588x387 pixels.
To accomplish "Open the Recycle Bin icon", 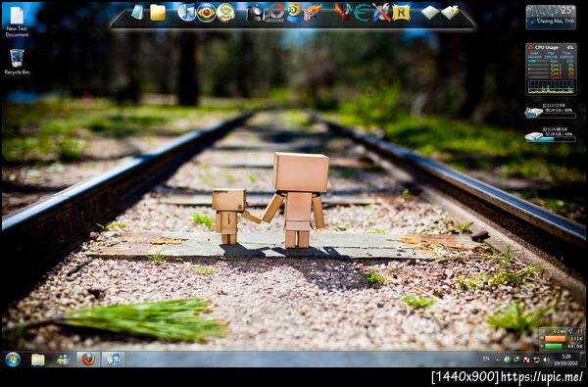I will (x=17, y=62).
